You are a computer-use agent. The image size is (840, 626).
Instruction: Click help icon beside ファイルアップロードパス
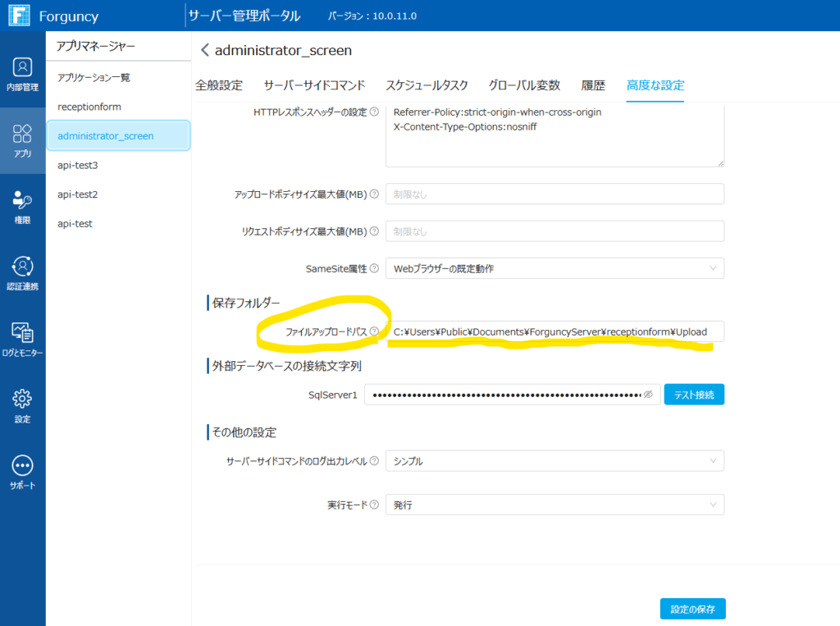(374, 331)
